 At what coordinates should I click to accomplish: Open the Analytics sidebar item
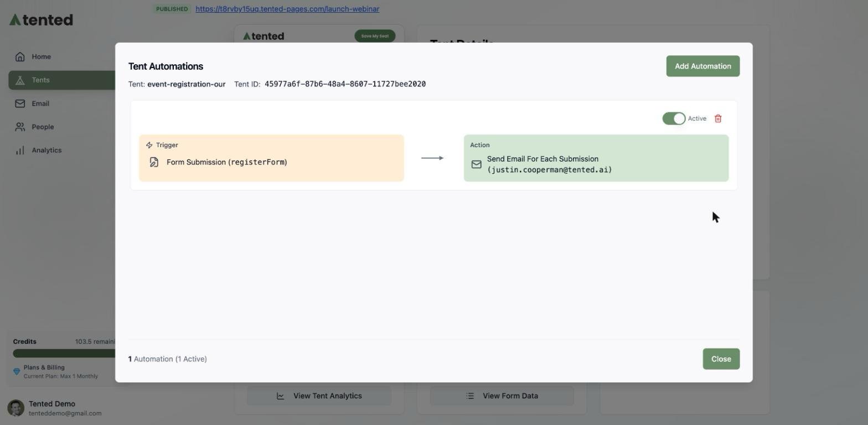click(x=63, y=150)
